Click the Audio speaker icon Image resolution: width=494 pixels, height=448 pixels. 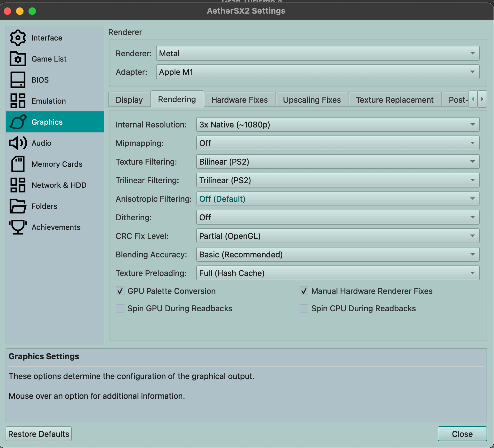(18, 143)
